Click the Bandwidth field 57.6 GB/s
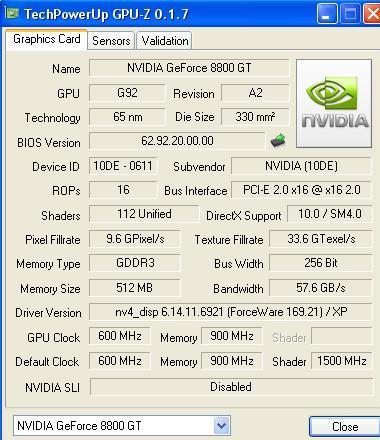 (321, 287)
